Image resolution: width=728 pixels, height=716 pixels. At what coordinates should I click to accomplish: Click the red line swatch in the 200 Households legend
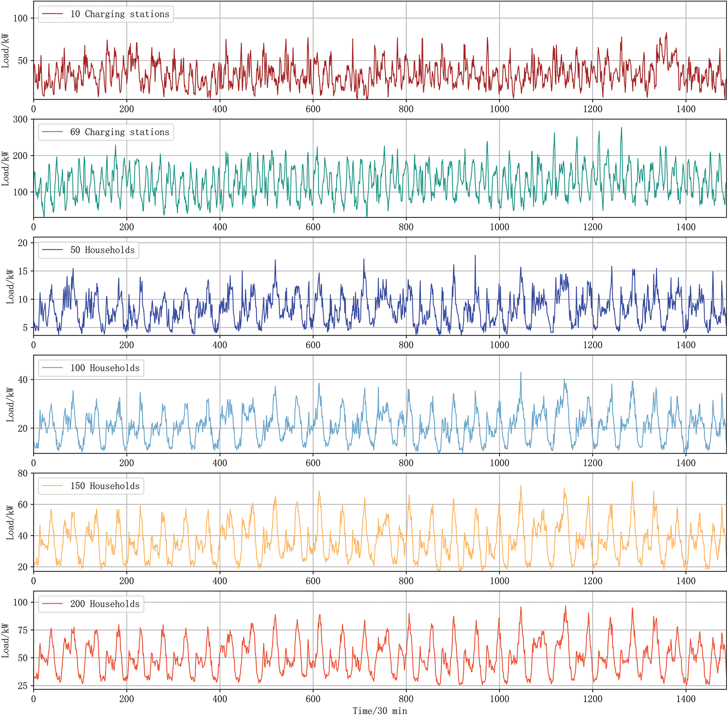[52, 604]
